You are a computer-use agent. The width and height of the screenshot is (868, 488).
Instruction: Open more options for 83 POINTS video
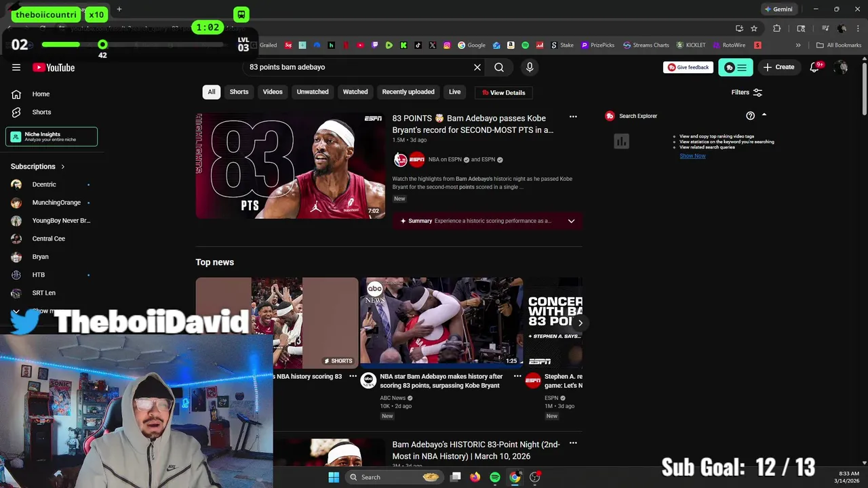coord(573,117)
